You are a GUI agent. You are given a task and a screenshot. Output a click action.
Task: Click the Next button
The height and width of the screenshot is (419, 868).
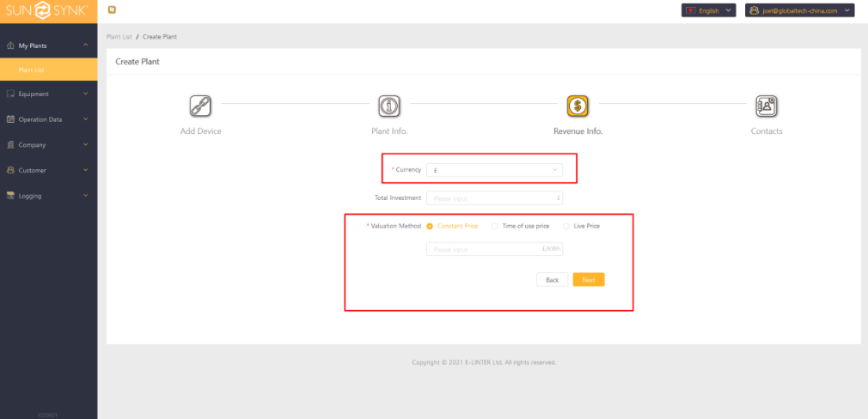coord(589,280)
